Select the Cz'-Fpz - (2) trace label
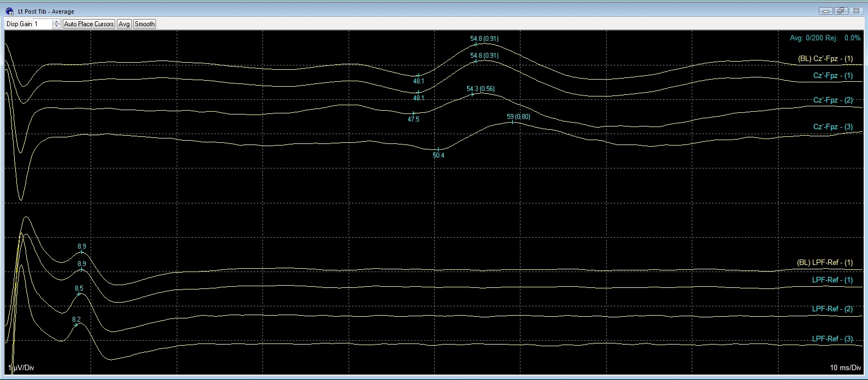 pyautogui.click(x=833, y=100)
